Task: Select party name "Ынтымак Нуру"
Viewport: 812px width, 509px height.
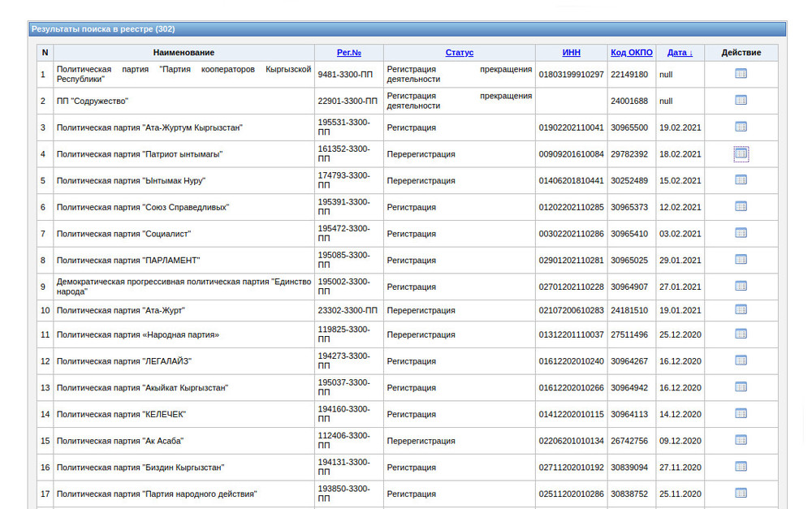Action: (x=131, y=181)
